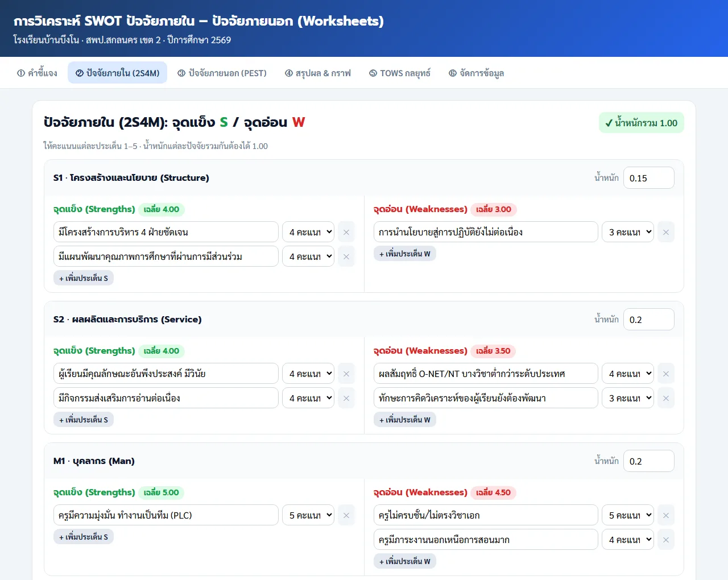Add a weakness item under M1 Man
This screenshot has height=580, width=728.
pos(405,561)
